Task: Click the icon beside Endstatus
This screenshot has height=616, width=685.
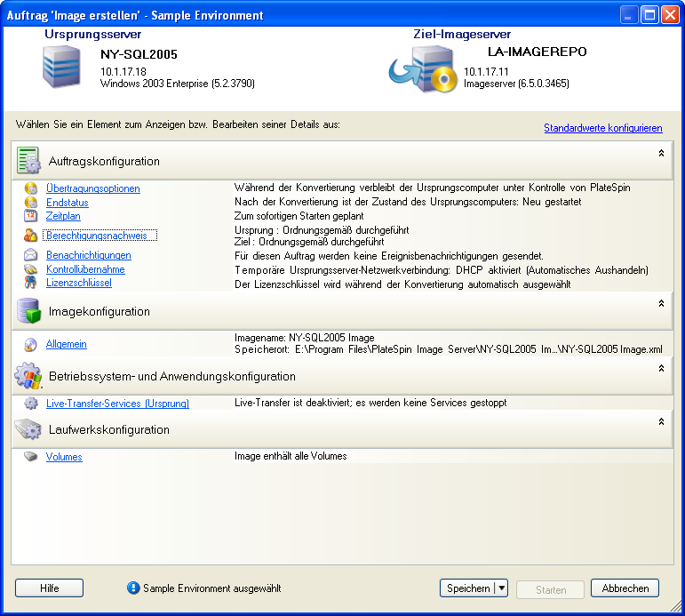Action: tap(30, 203)
